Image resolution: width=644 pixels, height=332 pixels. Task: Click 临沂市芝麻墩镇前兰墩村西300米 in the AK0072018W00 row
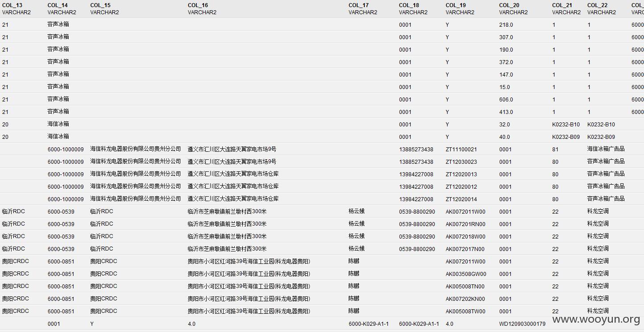(228, 236)
